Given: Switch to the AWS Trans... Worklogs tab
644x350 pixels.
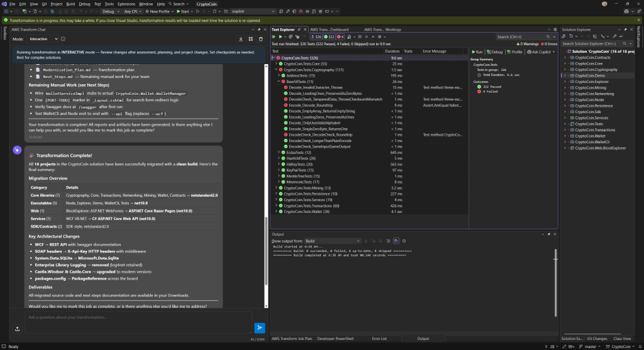Looking at the screenshot, I should click(x=382, y=30).
